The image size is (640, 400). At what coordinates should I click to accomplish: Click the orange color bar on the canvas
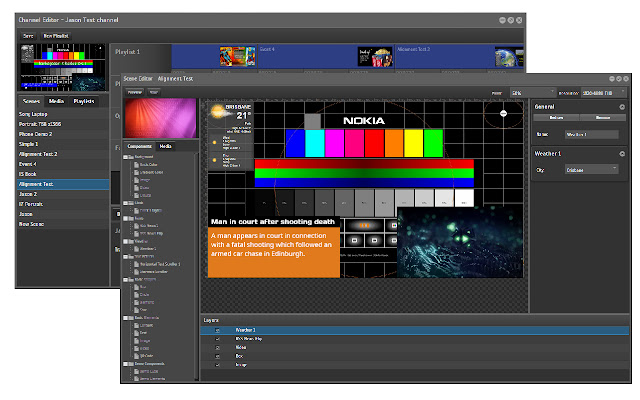394,143
